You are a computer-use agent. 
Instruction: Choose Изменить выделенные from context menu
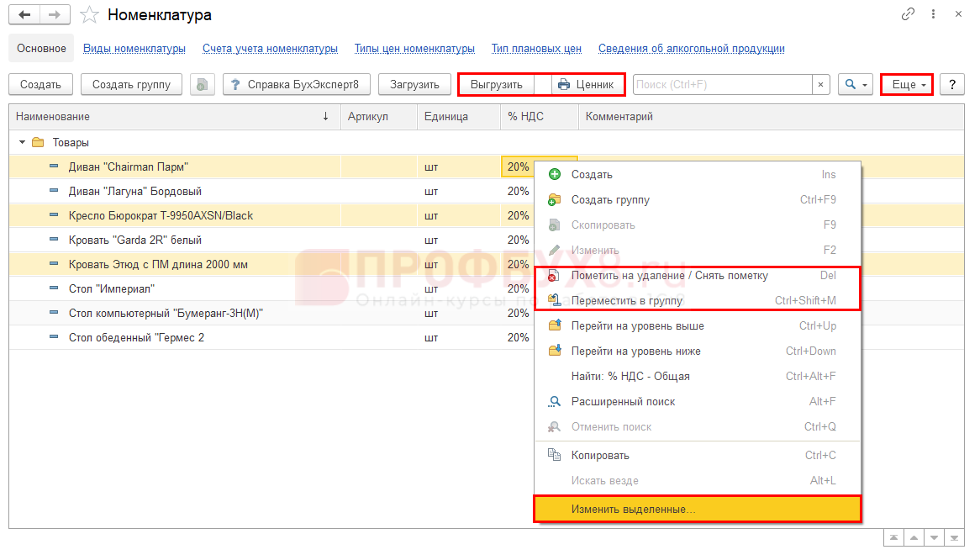[x=697, y=509]
